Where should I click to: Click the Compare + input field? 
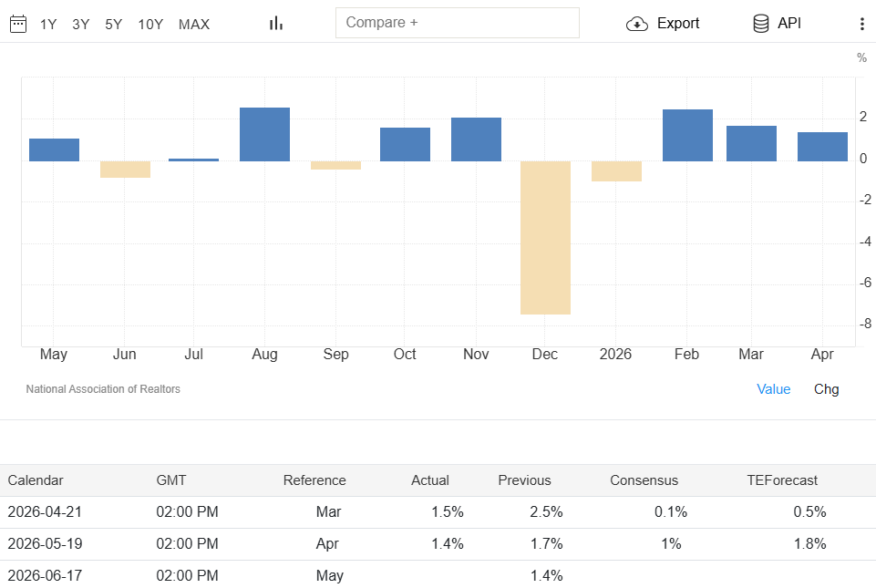tap(458, 23)
